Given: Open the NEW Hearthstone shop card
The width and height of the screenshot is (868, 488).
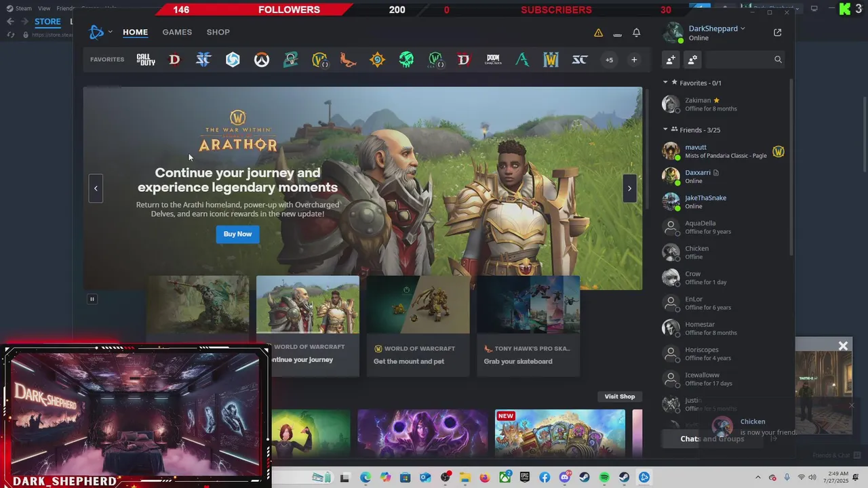Looking at the screenshot, I should tap(560, 433).
